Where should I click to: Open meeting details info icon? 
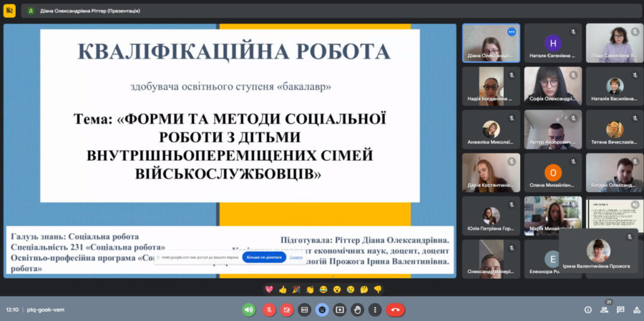(x=588, y=310)
